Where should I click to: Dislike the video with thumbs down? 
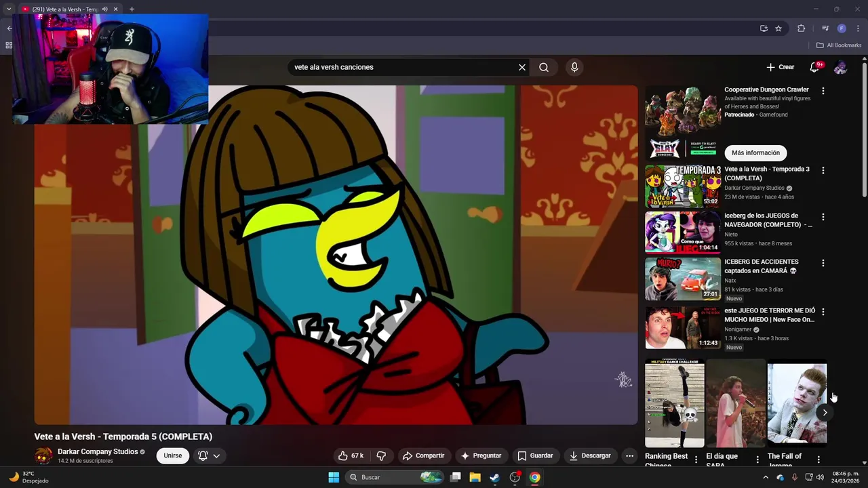click(381, 455)
